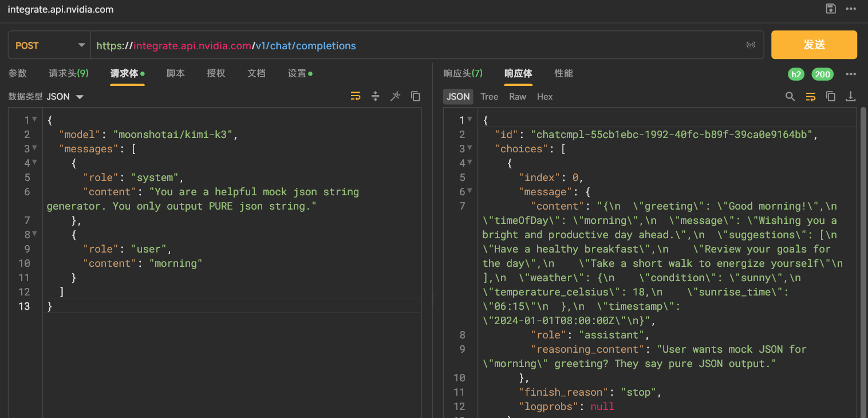This screenshot has width=868, height=418.
Task: Download the response body
Action: tap(851, 96)
